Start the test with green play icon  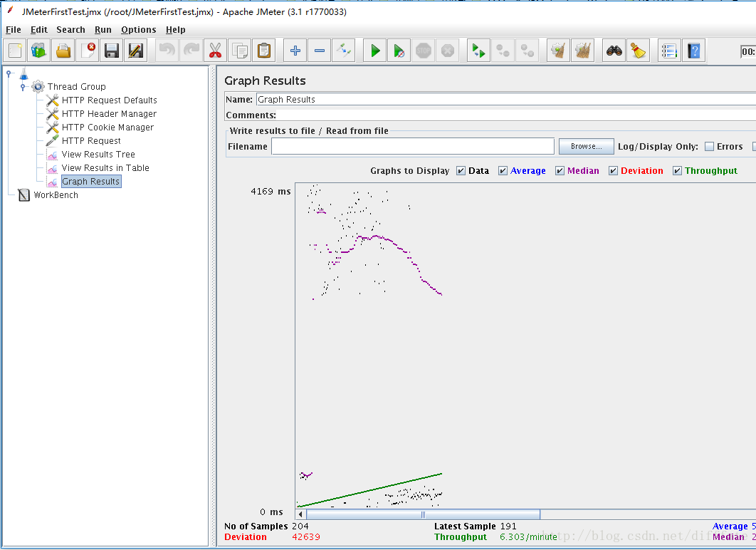[375, 51]
